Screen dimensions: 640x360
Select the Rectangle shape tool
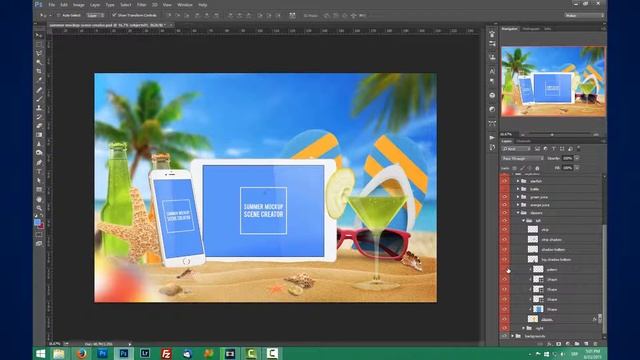click(x=39, y=189)
